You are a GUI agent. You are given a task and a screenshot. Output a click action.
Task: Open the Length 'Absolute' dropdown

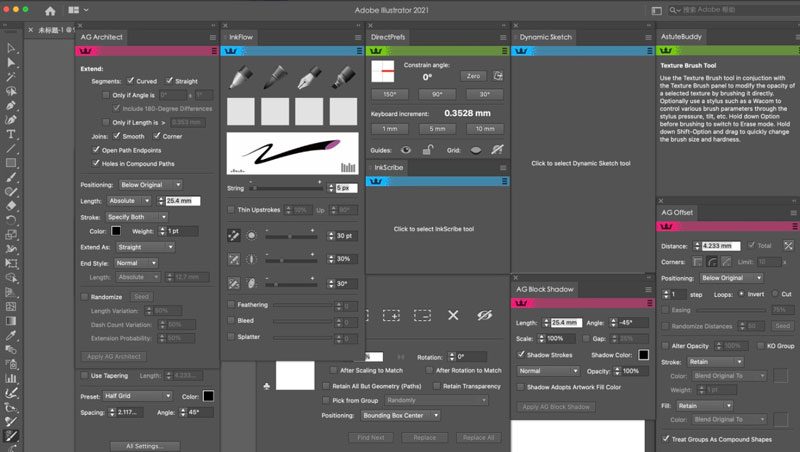click(x=129, y=201)
